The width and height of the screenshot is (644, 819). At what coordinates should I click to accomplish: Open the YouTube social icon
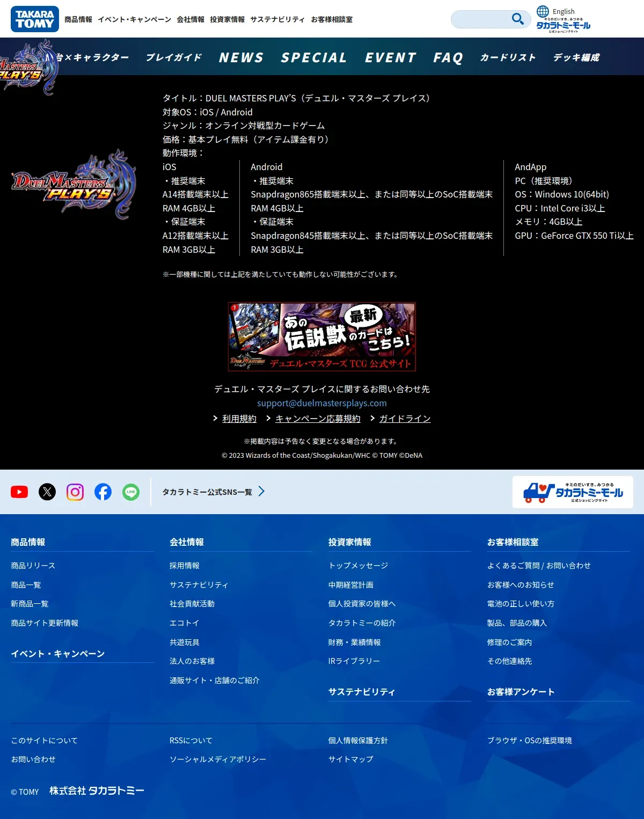19,492
